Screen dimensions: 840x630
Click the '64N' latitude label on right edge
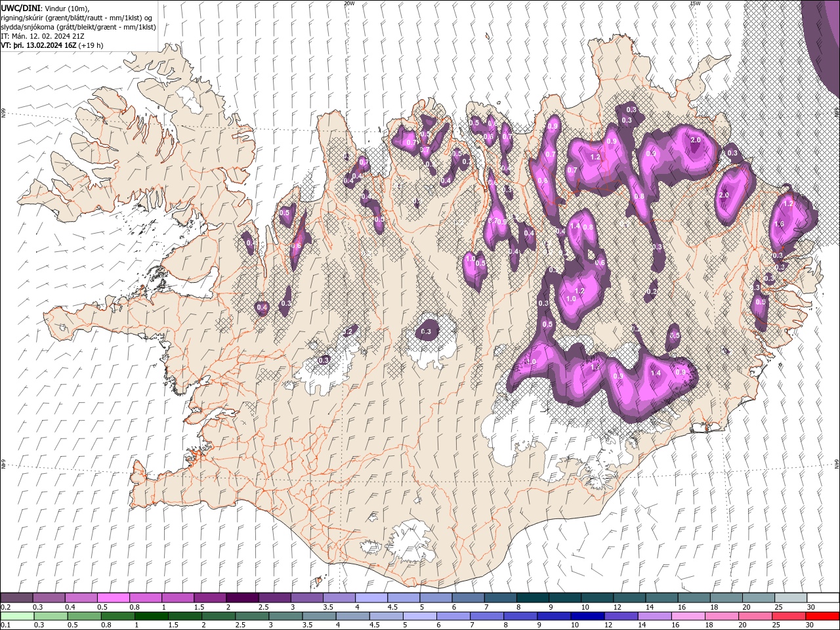[x=837, y=463]
